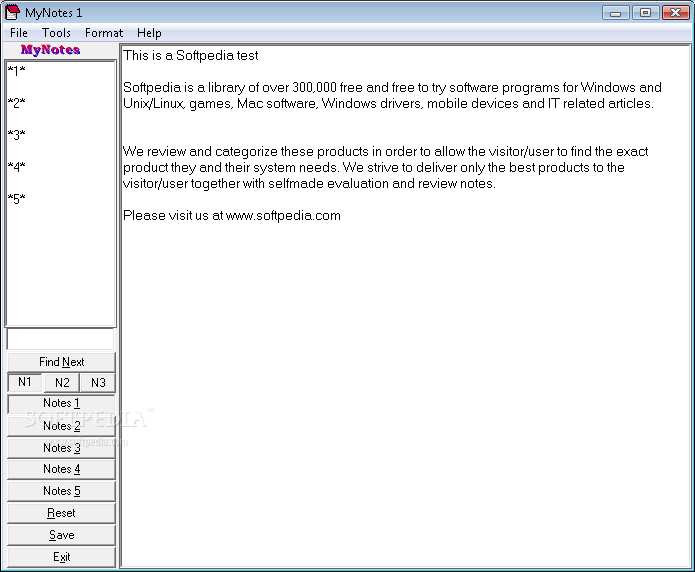Switch to the N1 notebook toggle

[x=25, y=382]
